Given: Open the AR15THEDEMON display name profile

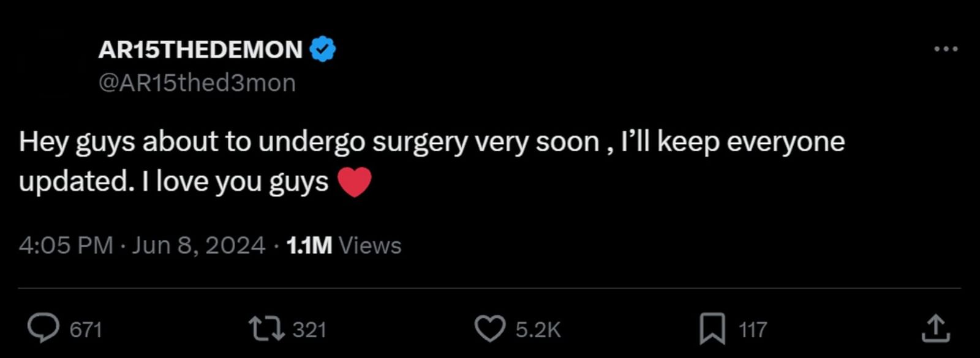Looking at the screenshot, I should (x=200, y=50).
